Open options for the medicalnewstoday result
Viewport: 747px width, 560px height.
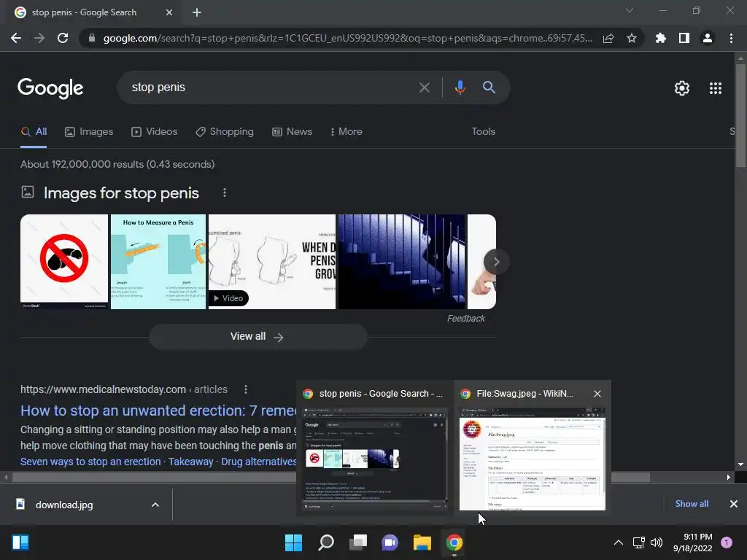click(x=246, y=389)
